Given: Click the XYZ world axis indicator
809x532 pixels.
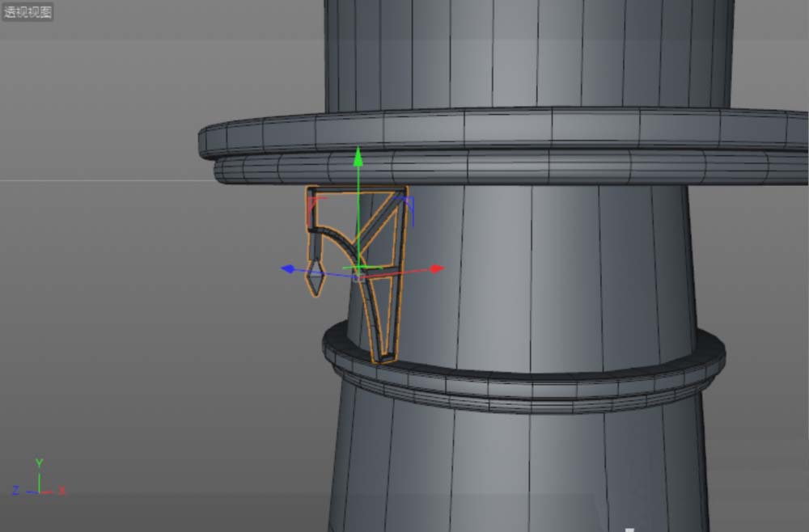Looking at the screenshot, I should point(39,478).
